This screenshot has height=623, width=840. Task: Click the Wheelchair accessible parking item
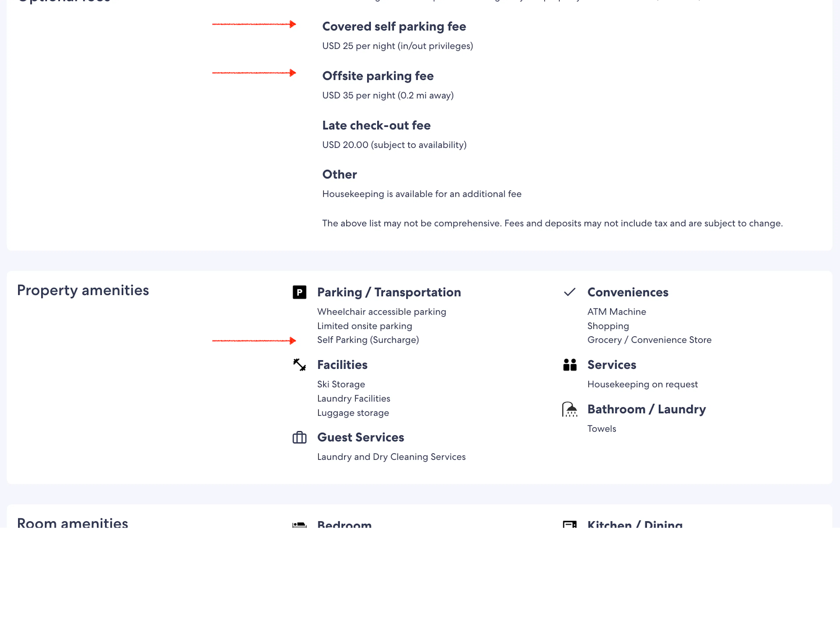pyautogui.click(x=381, y=312)
